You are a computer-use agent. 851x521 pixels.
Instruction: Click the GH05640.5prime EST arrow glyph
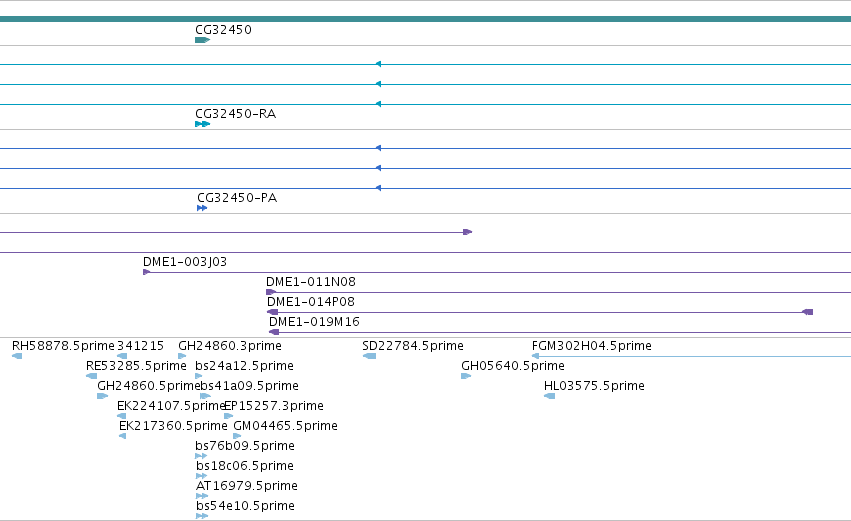click(x=466, y=376)
